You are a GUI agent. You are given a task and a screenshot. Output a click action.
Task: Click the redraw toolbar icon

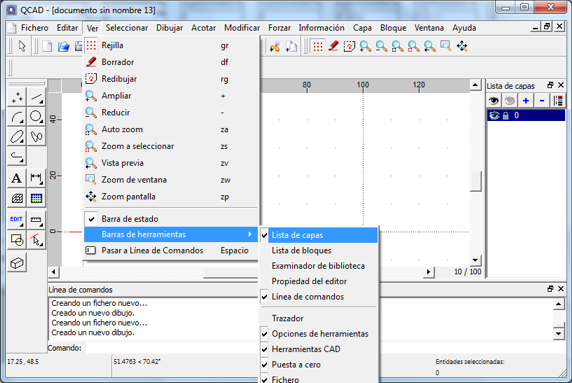[349, 46]
